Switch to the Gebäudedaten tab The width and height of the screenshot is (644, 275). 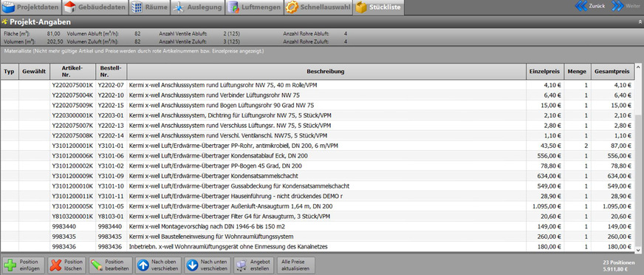(95, 7)
